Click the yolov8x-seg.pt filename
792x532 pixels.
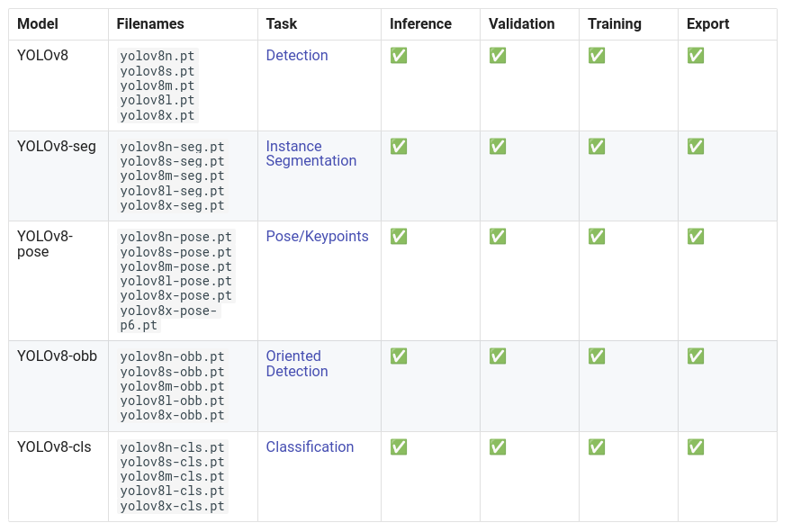click(172, 206)
